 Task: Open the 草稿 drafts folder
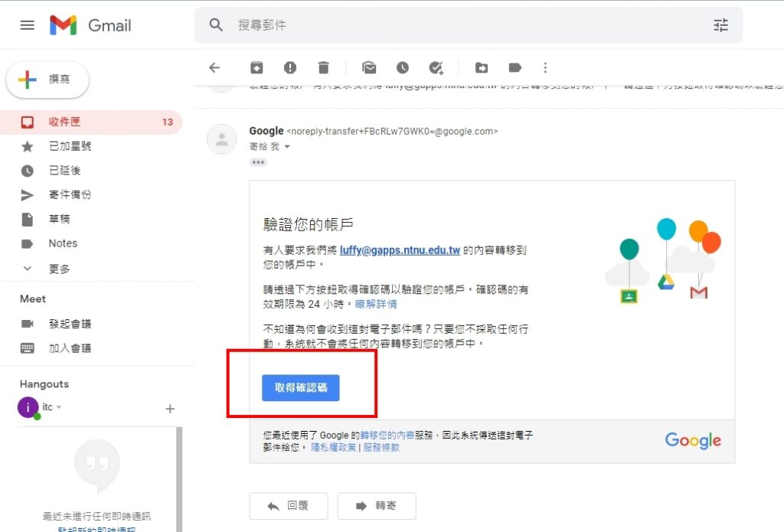pos(59,219)
